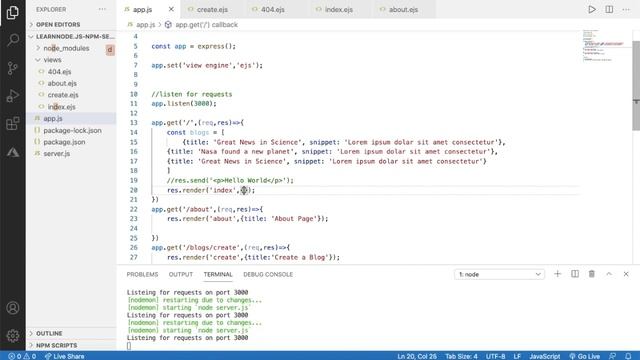Image resolution: width=640 pixels, height=360 pixels.
Task: Maximize the panel with the up chevron
Action: coord(609,274)
